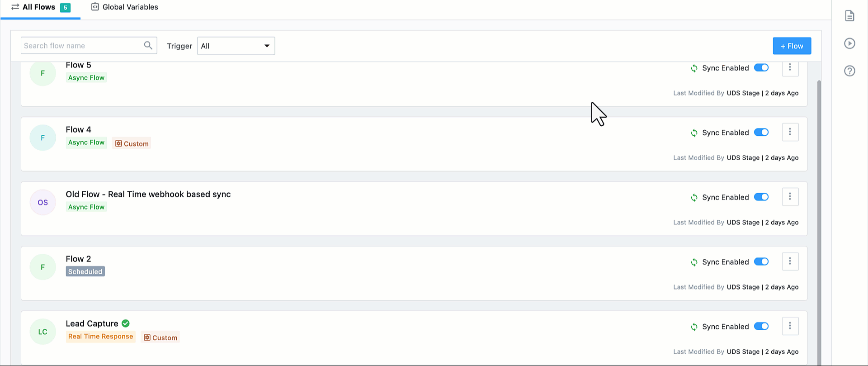Select the All Flows tab
The height and width of the screenshot is (366, 868).
point(40,7)
